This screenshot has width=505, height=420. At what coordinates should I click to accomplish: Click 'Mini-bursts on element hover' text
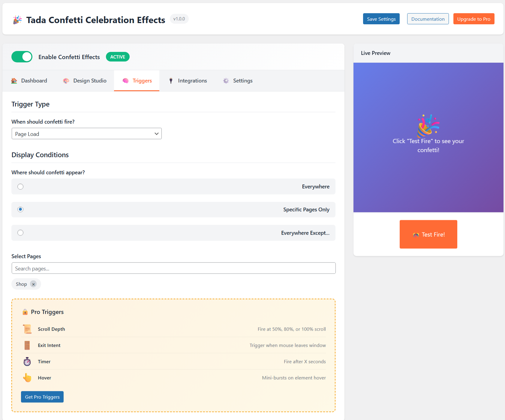pyautogui.click(x=294, y=378)
